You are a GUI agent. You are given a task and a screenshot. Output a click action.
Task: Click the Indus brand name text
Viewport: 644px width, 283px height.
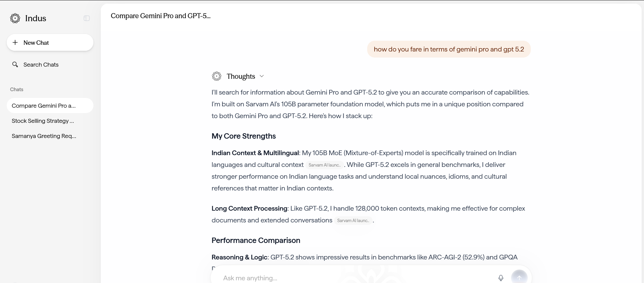[x=36, y=18]
